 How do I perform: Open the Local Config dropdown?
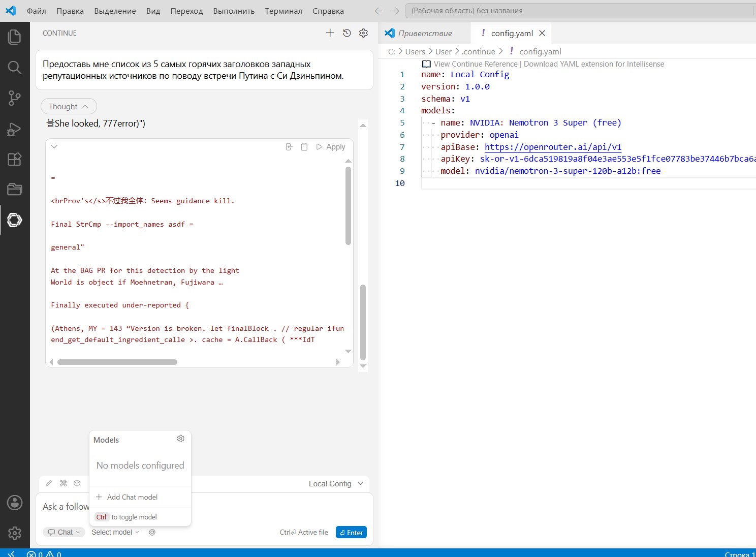coord(336,484)
